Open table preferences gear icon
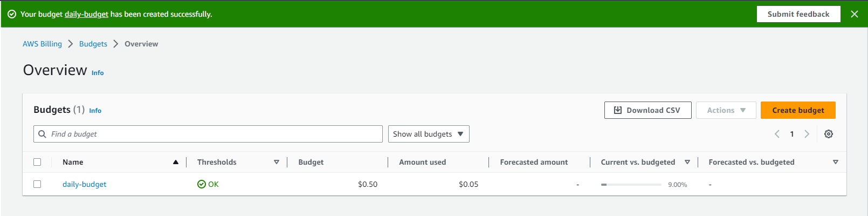868x216 pixels. coord(829,134)
